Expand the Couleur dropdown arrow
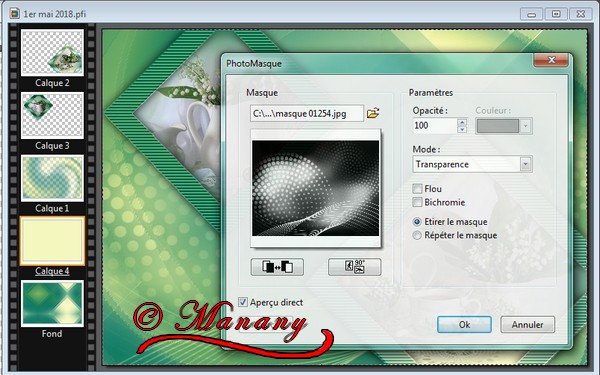Screen dimensions: 600x375 click(x=526, y=126)
